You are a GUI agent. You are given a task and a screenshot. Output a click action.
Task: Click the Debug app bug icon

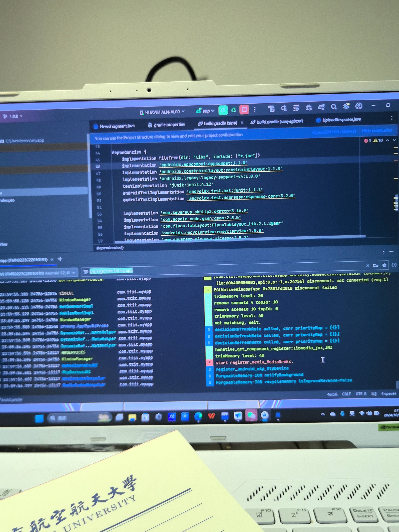234,110
